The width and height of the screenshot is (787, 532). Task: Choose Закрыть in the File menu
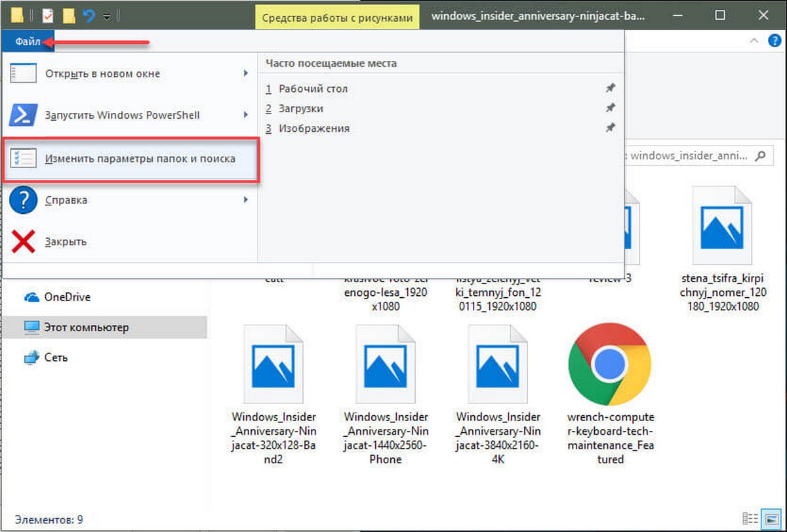(129, 241)
